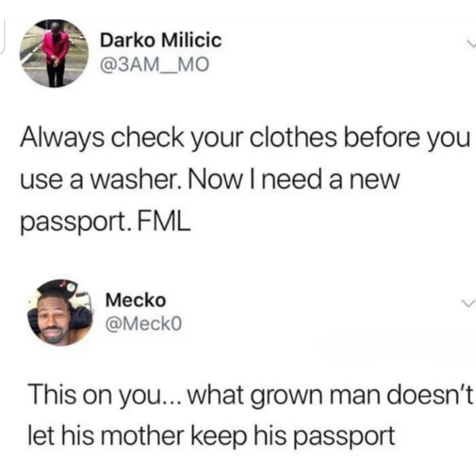Expand options chevron on Mecko's tweet
The width and height of the screenshot is (476, 476).
pos(467,303)
